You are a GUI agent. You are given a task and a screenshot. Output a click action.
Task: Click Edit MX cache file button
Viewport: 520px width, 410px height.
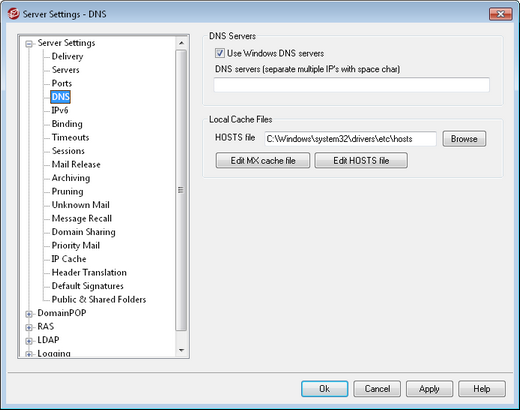tap(263, 161)
